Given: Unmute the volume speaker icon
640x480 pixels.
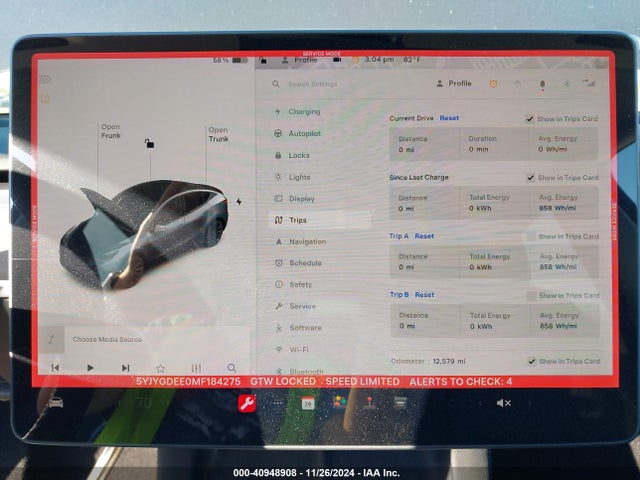Looking at the screenshot, I should pos(504,403).
